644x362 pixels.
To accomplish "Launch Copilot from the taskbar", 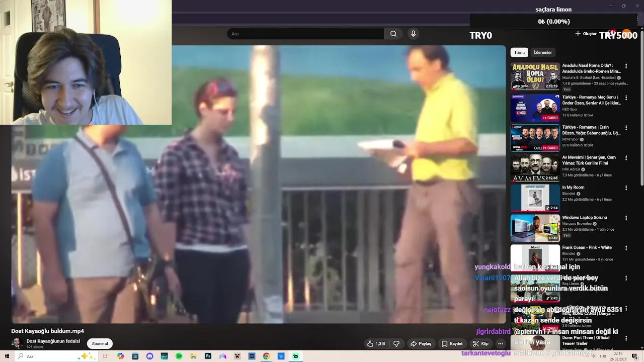I will tap(120, 356).
